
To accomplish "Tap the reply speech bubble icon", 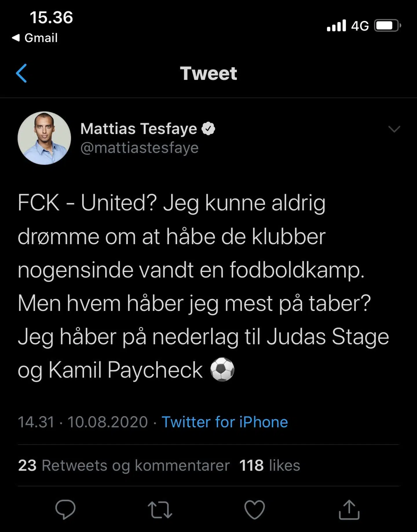I will pos(65,509).
